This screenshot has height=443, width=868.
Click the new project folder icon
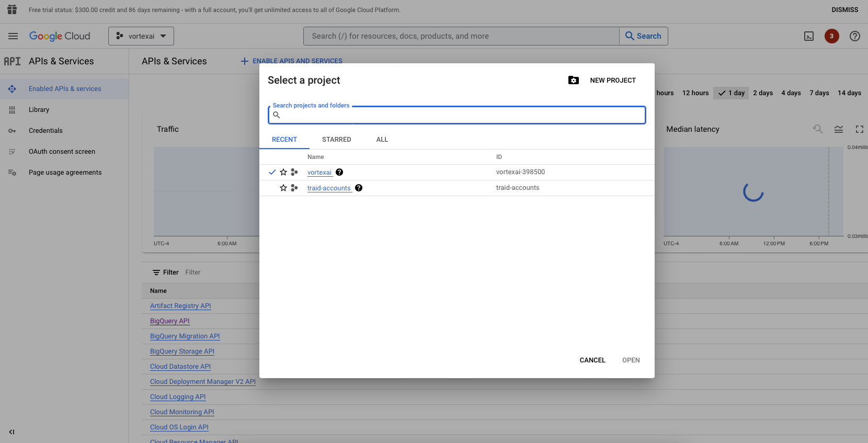pyautogui.click(x=574, y=80)
